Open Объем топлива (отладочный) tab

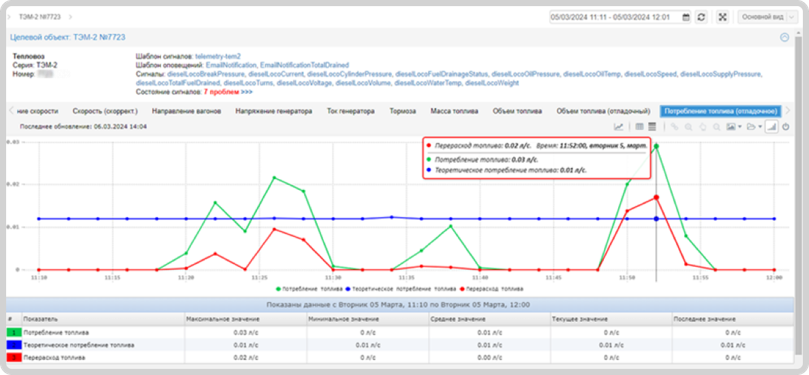click(x=603, y=111)
